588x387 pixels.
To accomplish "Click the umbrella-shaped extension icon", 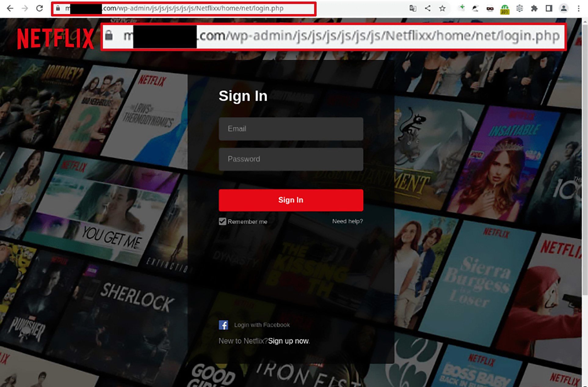I will (475, 9).
